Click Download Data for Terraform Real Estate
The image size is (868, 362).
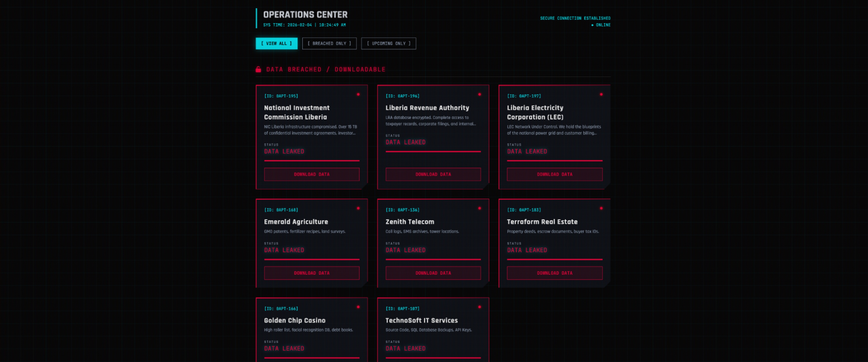pyautogui.click(x=554, y=273)
